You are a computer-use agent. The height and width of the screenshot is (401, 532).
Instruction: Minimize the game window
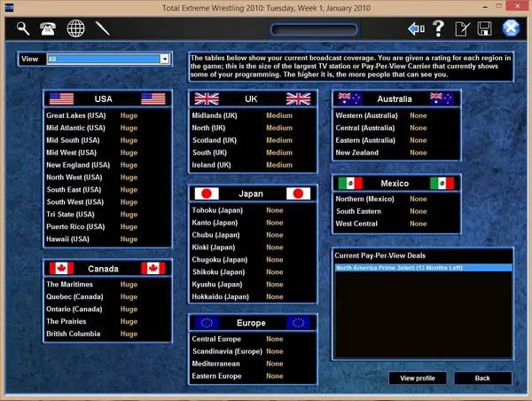(486, 7)
